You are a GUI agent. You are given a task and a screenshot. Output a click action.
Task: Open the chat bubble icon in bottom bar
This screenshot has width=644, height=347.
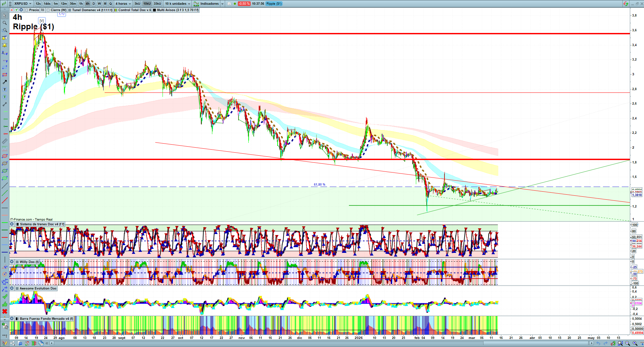click(x=20, y=343)
